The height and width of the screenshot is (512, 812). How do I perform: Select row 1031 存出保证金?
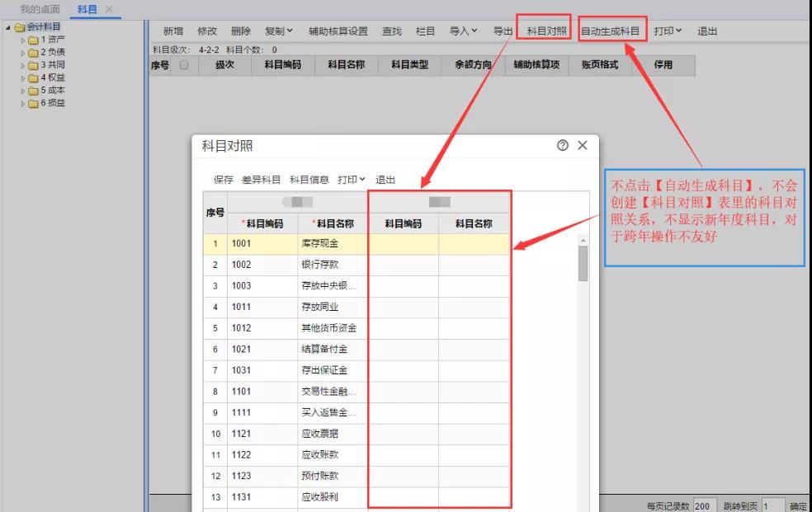click(356, 370)
